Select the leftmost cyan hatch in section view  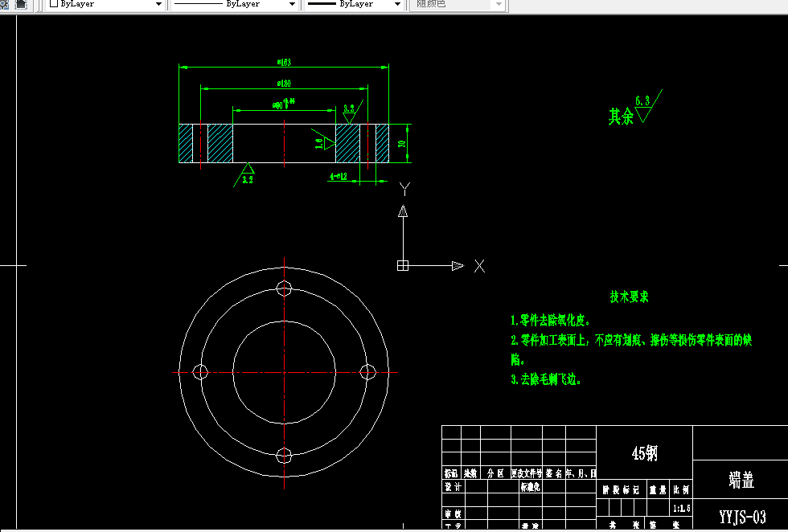pos(186,144)
